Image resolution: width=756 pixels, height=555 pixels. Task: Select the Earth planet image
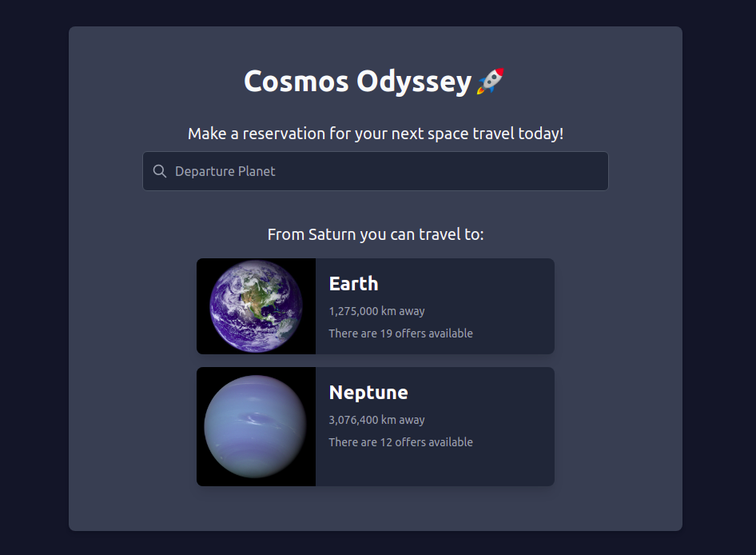pos(256,306)
